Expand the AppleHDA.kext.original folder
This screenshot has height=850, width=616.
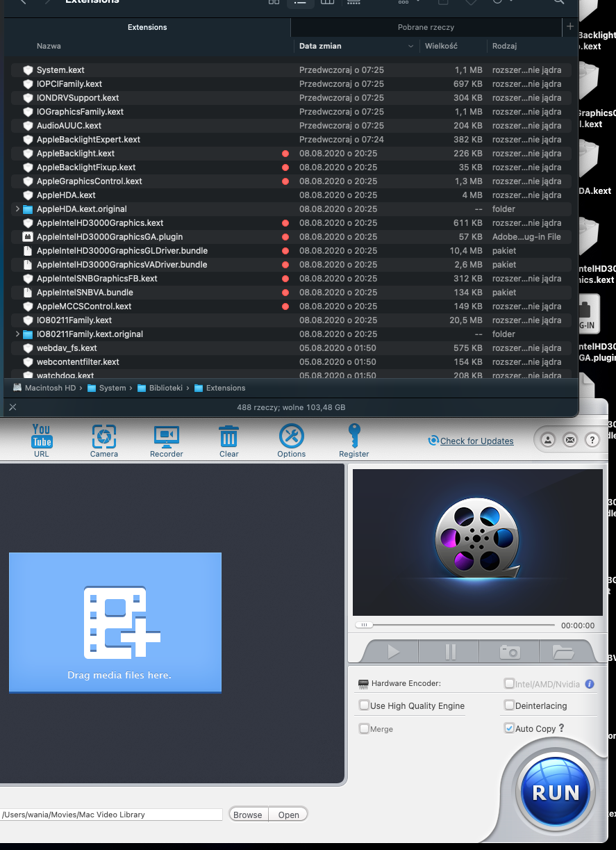[x=17, y=209]
